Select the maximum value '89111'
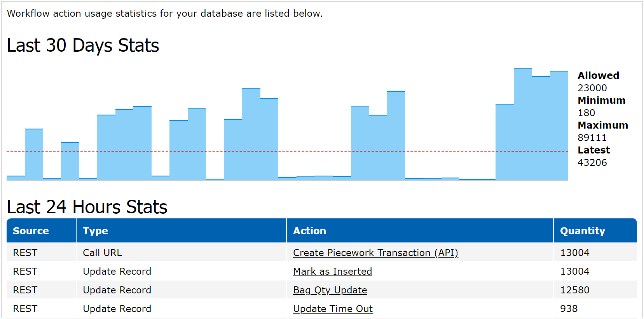Image resolution: width=644 pixels, height=319 pixels. (592, 138)
